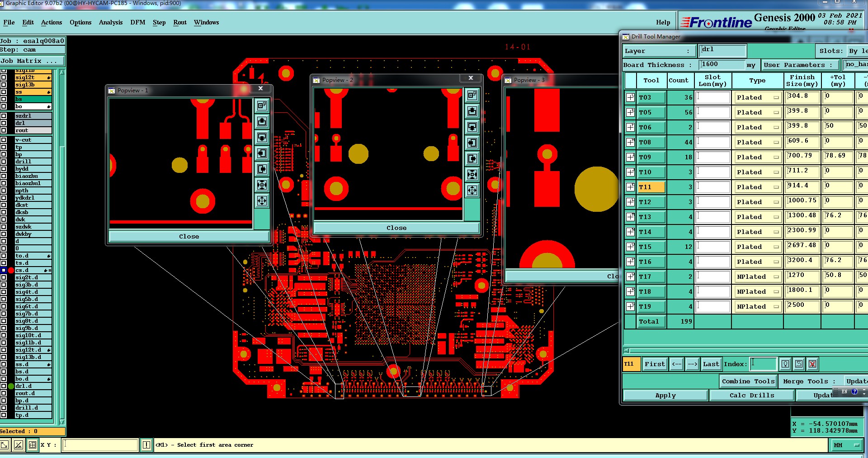
Task: Click the Last tool button
Action: pos(711,364)
